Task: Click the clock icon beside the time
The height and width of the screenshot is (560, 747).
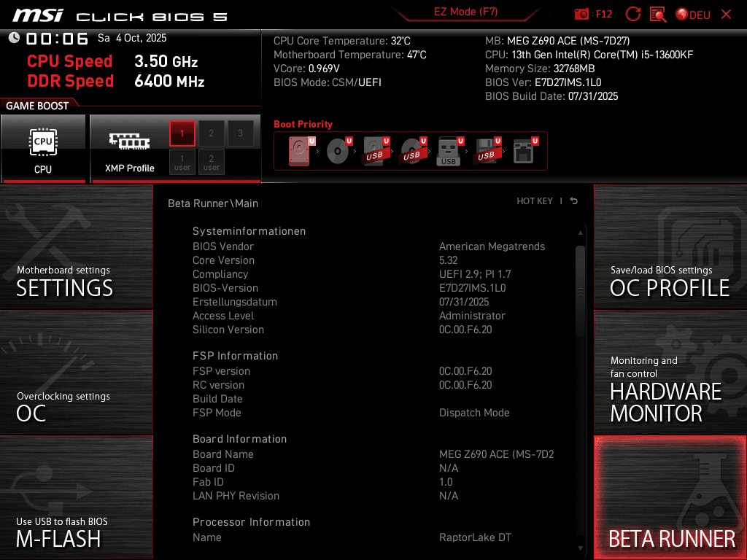Action: pos(14,38)
